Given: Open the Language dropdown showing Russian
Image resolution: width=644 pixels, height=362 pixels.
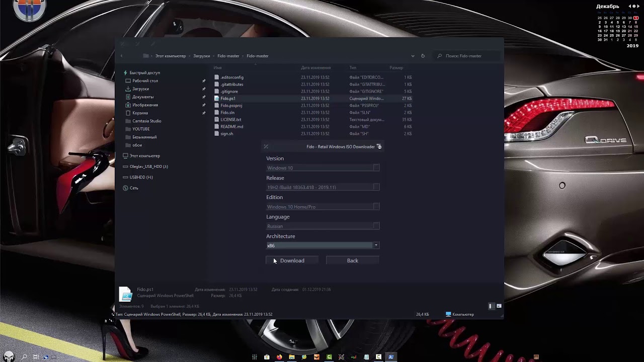Looking at the screenshot, I should (x=323, y=226).
